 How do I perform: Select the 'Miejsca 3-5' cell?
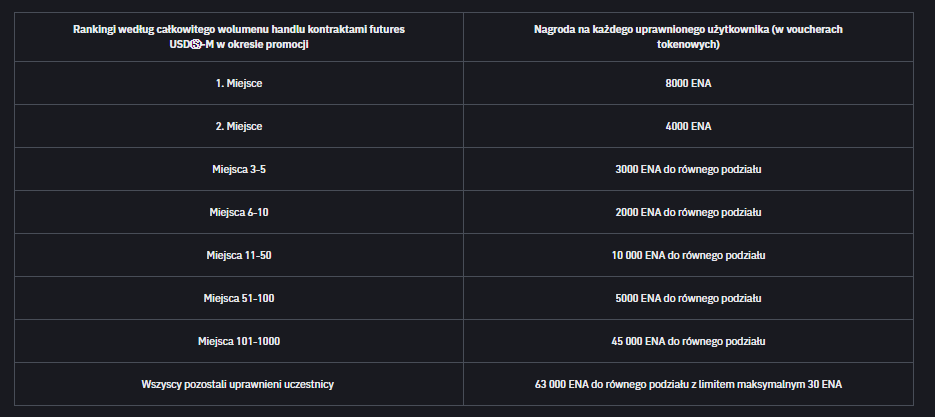pos(239,170)
